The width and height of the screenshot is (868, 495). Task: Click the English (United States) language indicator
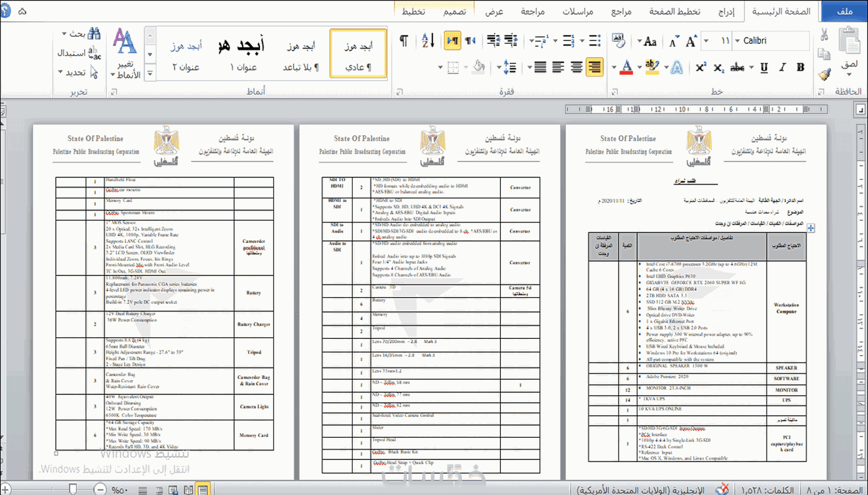[641, 490]
